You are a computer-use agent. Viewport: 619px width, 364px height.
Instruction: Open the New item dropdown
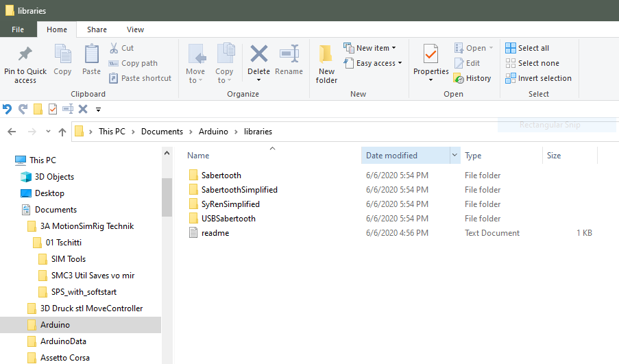tap(369, 48)
